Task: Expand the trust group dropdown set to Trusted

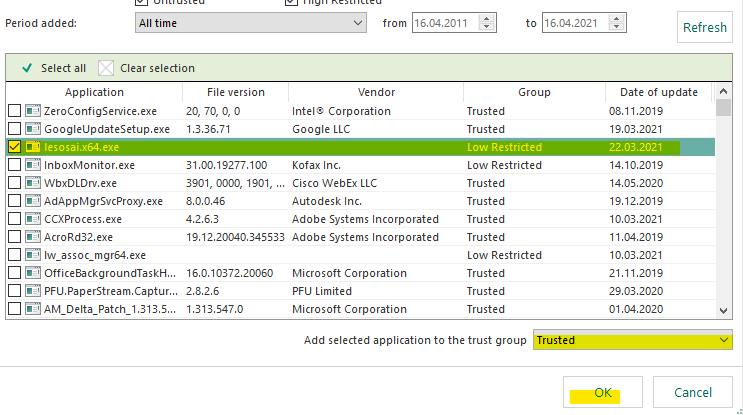Action: pos(633,340)
